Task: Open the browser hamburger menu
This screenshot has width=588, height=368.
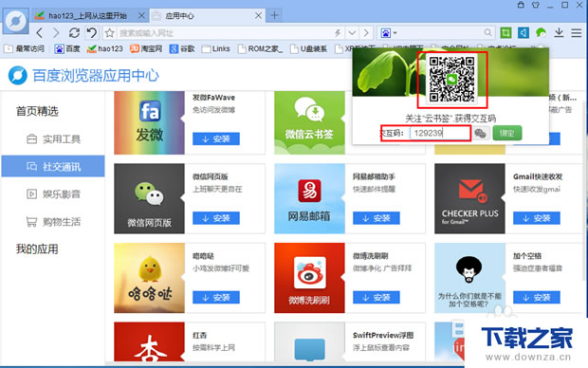Action: [x=577, y=33]
